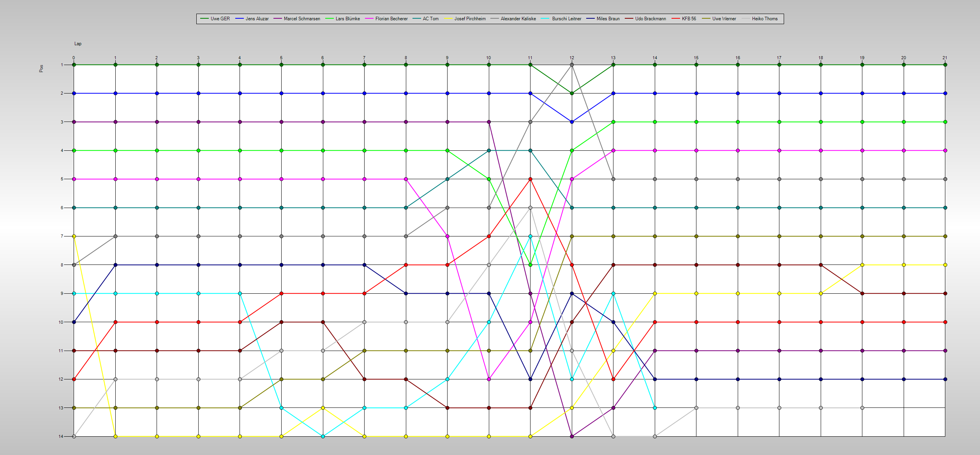Click the Lap axis title

[x=78, y=44]
